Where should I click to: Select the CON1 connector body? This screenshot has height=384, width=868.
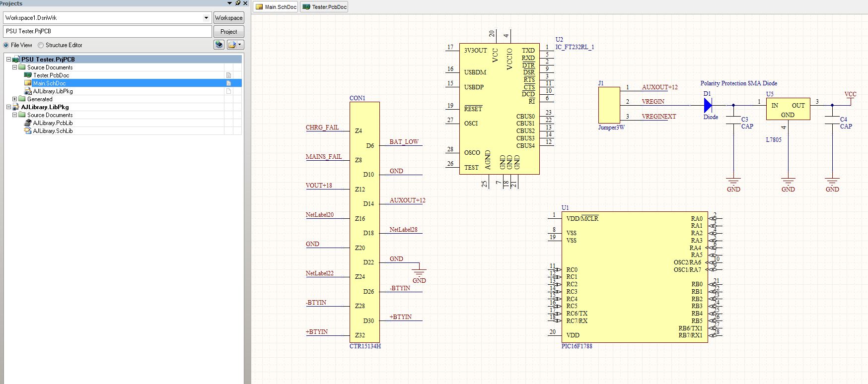pos(364,222)
